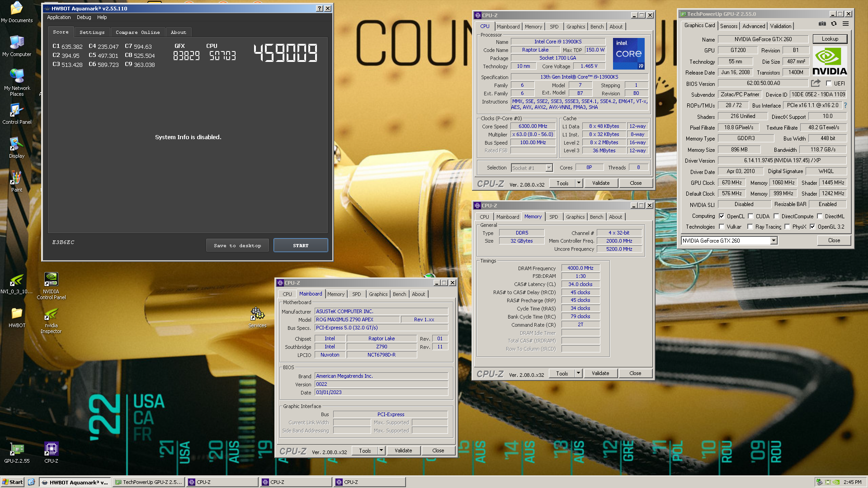The width and height of the screenshot is (868, 488).
Task: Toggle the OpenCL checkbox
Action: point(722,216)
